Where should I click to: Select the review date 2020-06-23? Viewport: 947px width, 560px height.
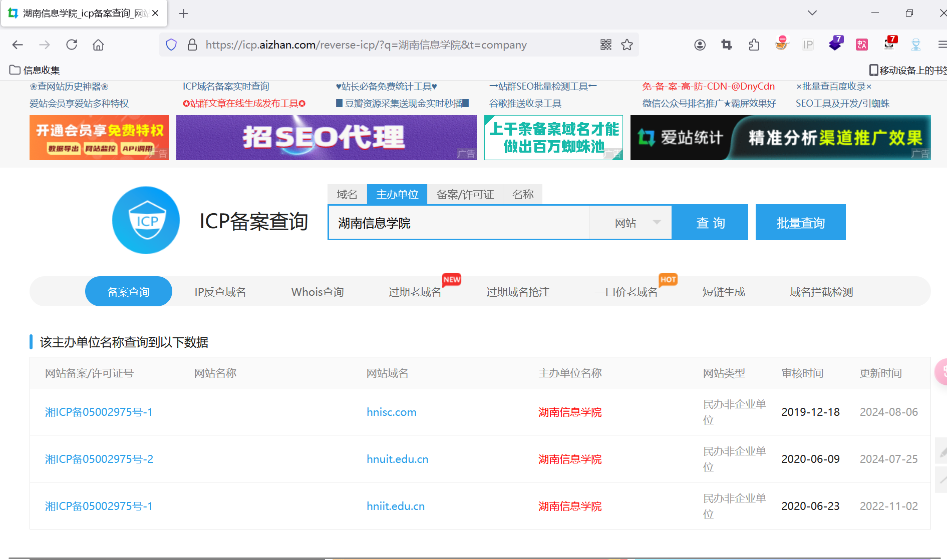coord(810,506)
